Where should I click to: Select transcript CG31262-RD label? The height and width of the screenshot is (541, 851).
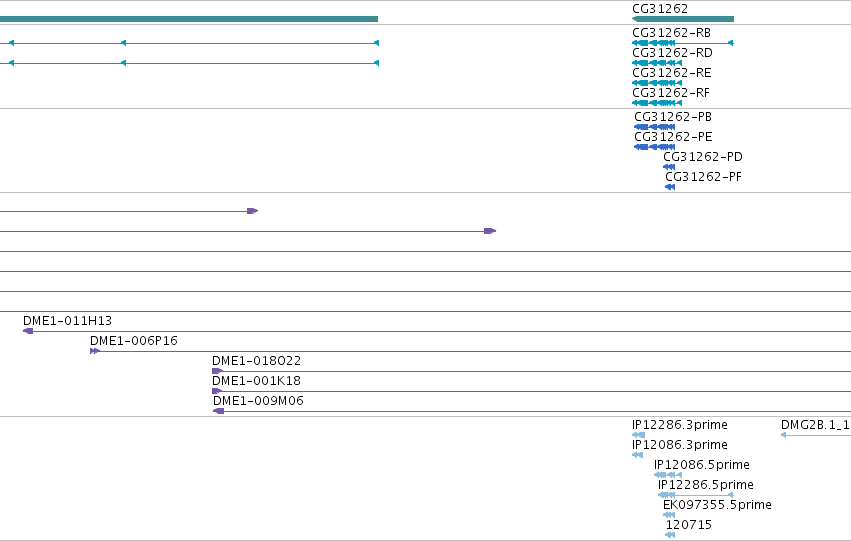click(x=672, y=53)
